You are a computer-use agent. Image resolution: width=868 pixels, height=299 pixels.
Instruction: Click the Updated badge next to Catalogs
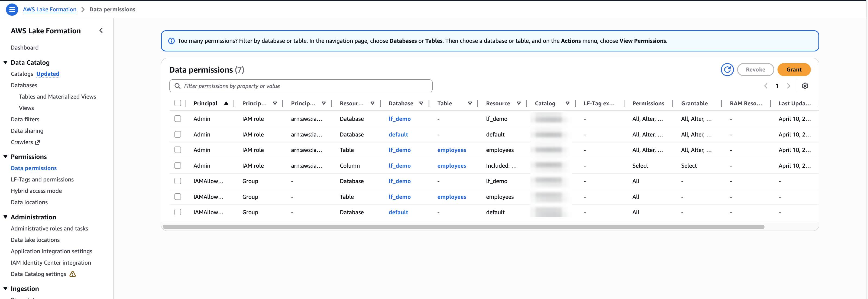tap(47, 74)
